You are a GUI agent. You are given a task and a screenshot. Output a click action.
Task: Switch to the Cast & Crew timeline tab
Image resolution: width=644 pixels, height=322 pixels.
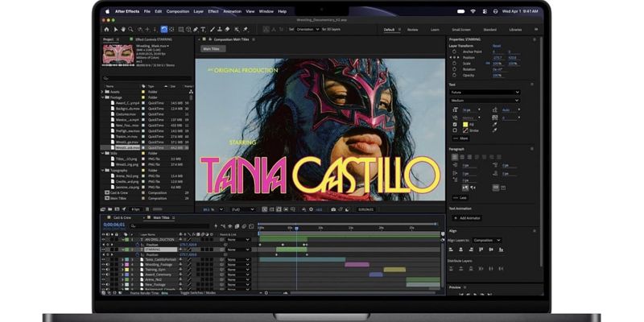(122, 217)
